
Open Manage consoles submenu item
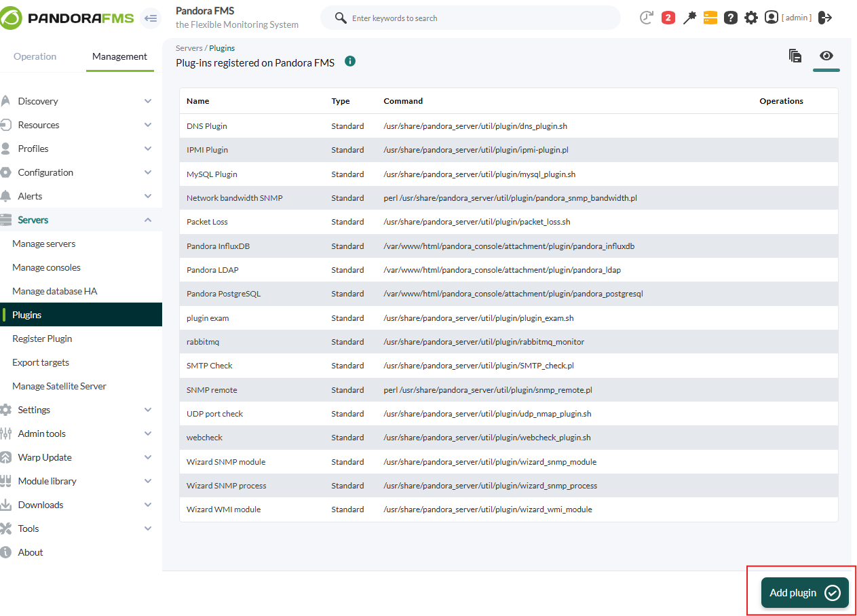tap(46, 267)
